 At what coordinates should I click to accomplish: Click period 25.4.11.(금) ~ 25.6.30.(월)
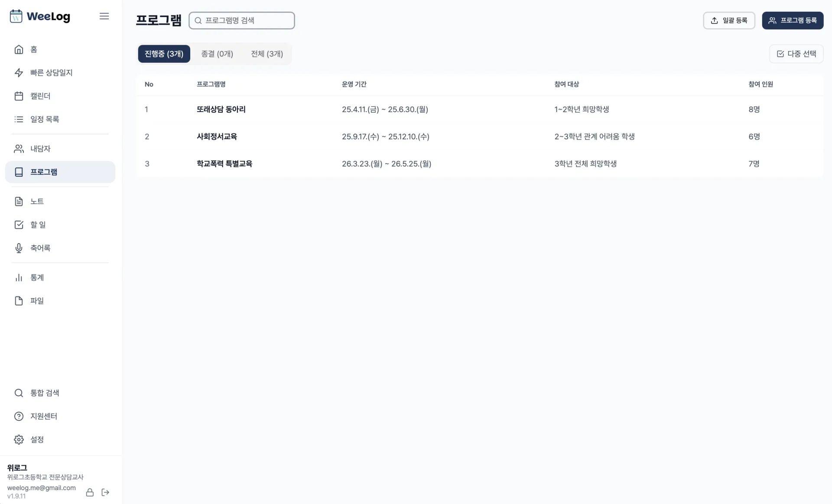click(x=385, y=109)
